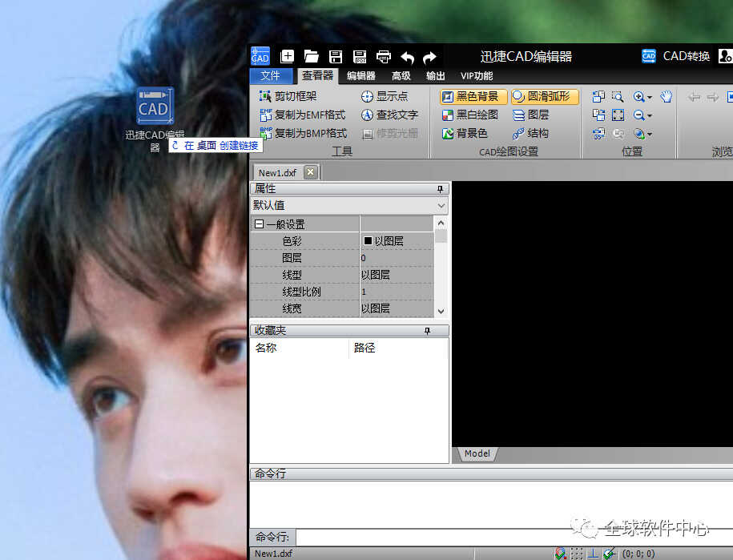Image resolution: width=733 pixels, height=560 pixels.
Task: Click the Redo arrow icon
Action: (429, 57)
